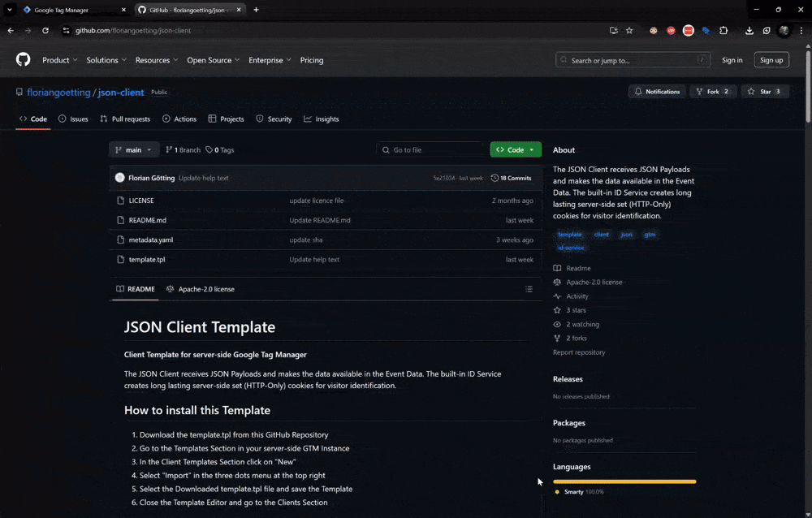Select the Code tab

click(33, 119)
